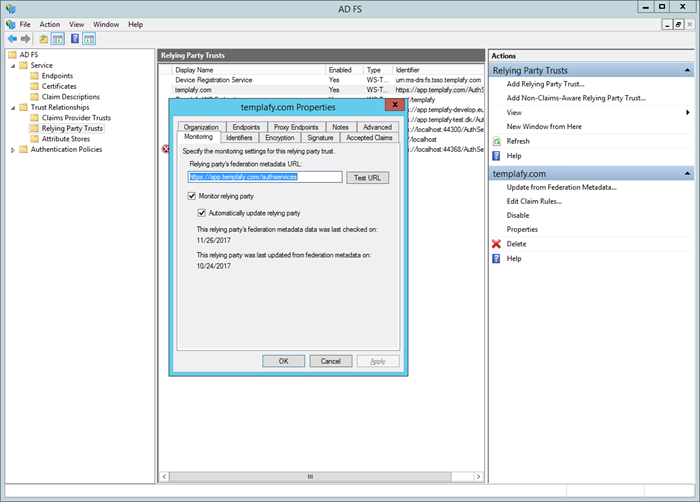Click Add Relying Party Trust action

coord(546,84)
